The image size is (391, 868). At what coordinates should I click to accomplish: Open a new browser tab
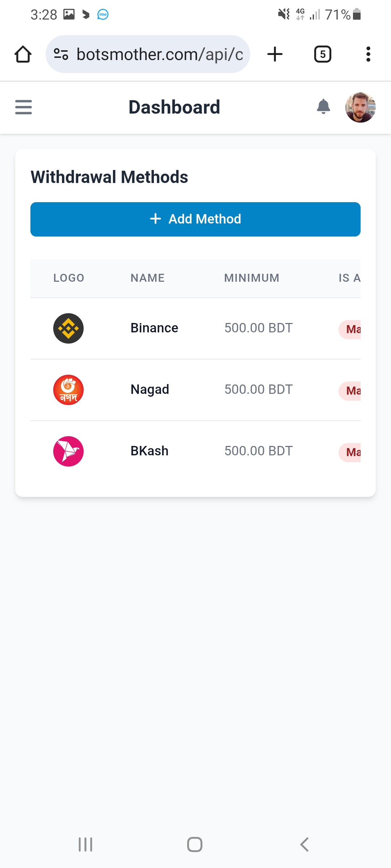point(275,54)
